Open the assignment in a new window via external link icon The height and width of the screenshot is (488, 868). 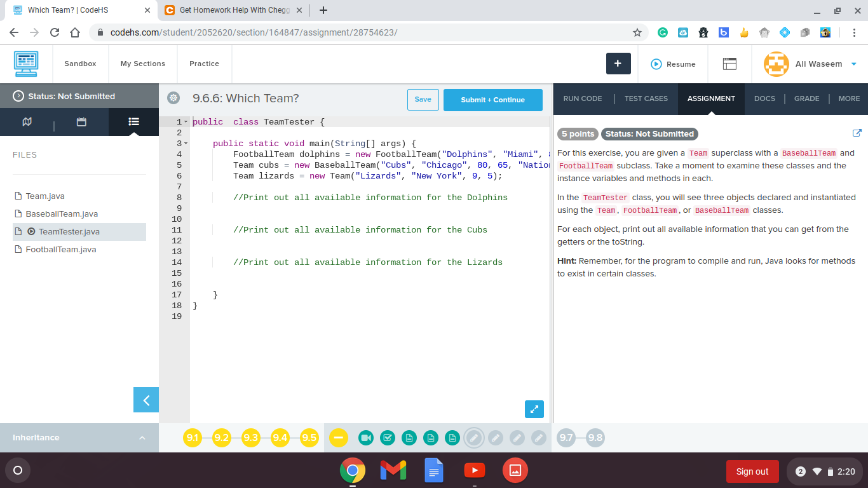pos(857,133)
